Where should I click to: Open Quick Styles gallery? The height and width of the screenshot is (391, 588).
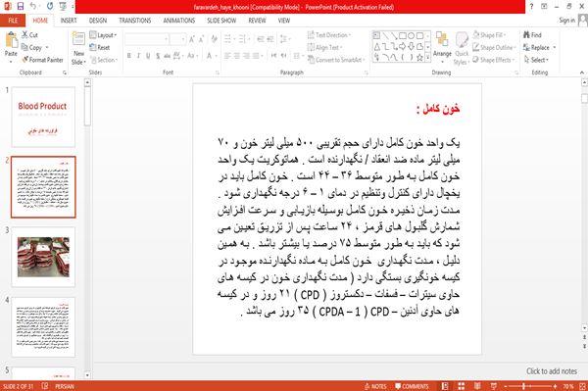tap(462, 48)
